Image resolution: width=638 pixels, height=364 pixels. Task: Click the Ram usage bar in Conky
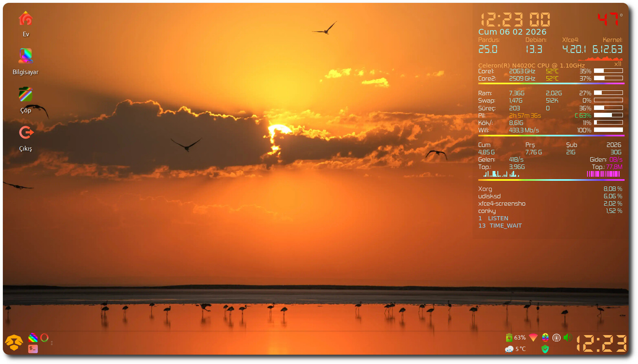point(608,93)
